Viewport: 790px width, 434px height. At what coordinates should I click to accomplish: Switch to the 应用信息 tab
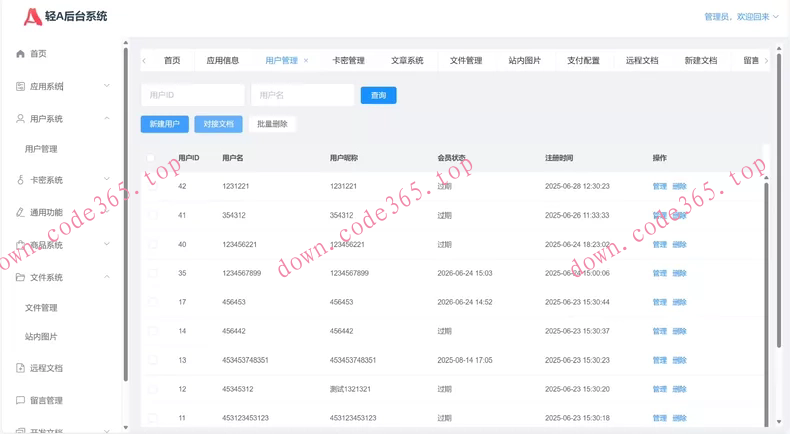[x=223, y=60]
